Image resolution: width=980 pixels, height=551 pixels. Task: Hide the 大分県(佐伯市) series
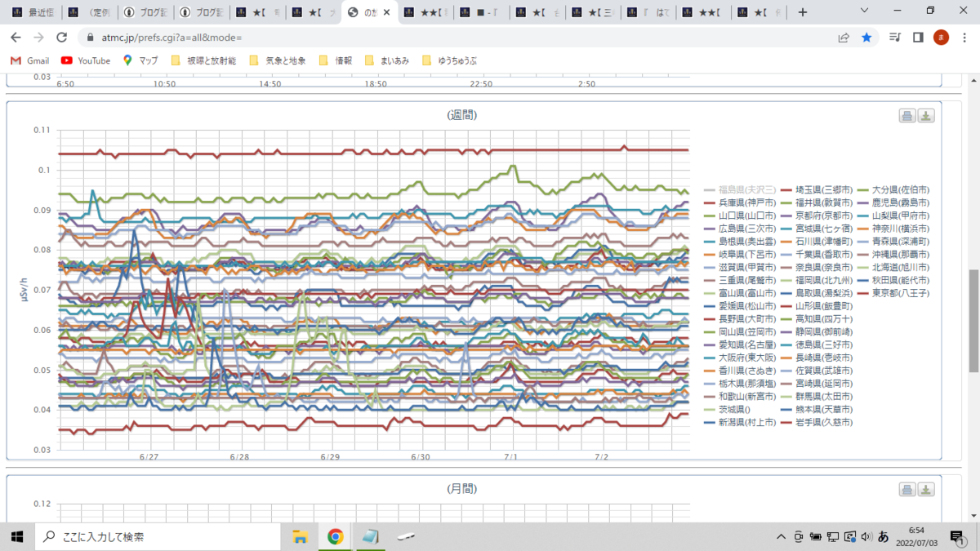(x=893, y=189)
